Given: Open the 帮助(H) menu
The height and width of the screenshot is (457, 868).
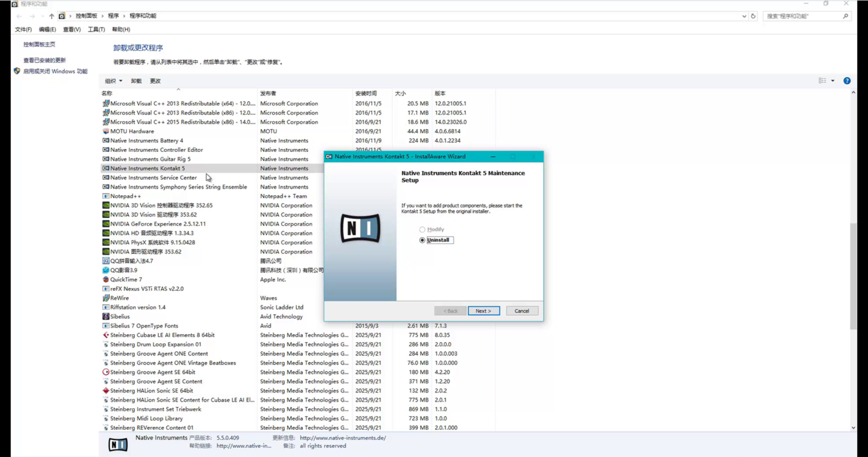Looking at the screenshot, I should pyautogui.click(x=121, y=29).
